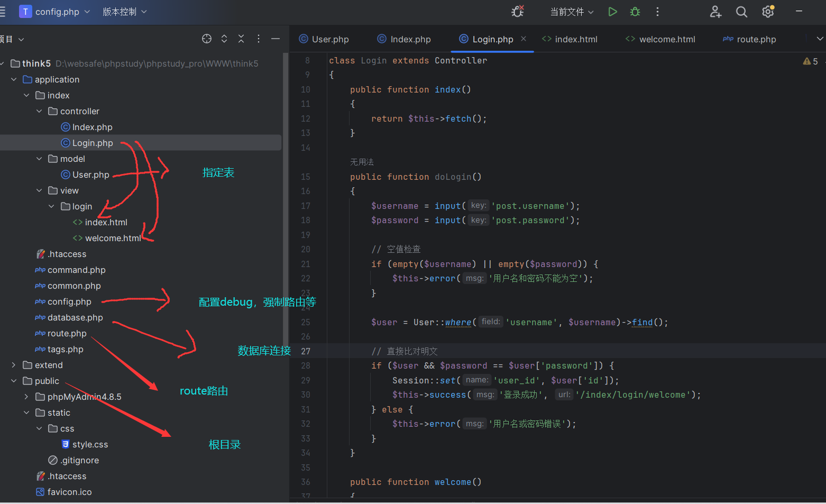Click the green Run button
826x504 pixels.
[x=612, y=12]
